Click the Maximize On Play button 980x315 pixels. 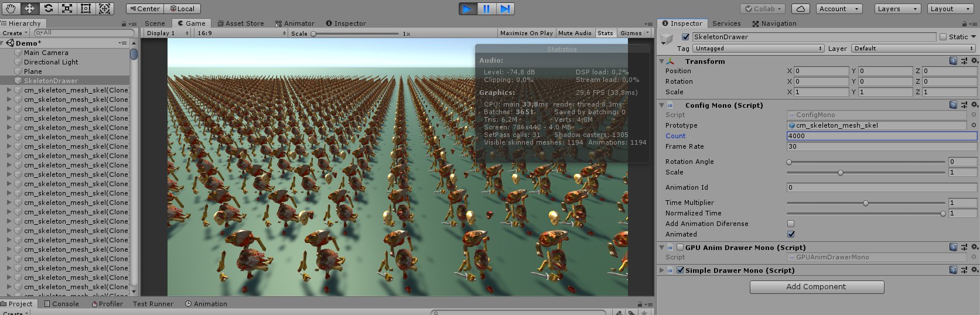(526, 33)
